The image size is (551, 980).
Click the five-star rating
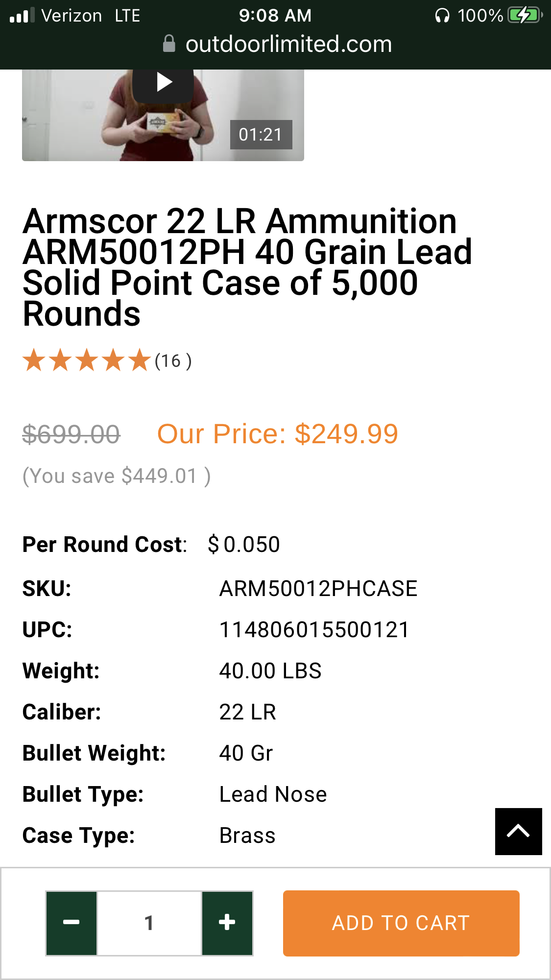[x=87, y=360]
